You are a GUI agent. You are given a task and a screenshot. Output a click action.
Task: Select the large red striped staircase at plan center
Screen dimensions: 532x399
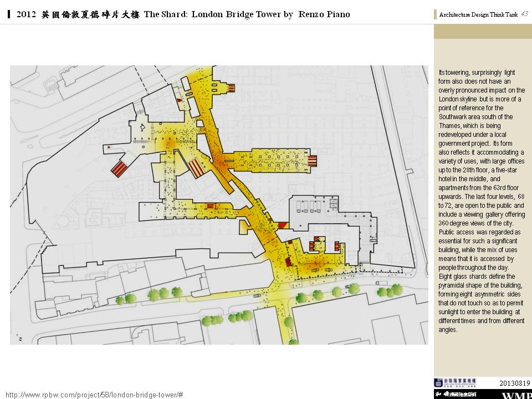(196, 167)
